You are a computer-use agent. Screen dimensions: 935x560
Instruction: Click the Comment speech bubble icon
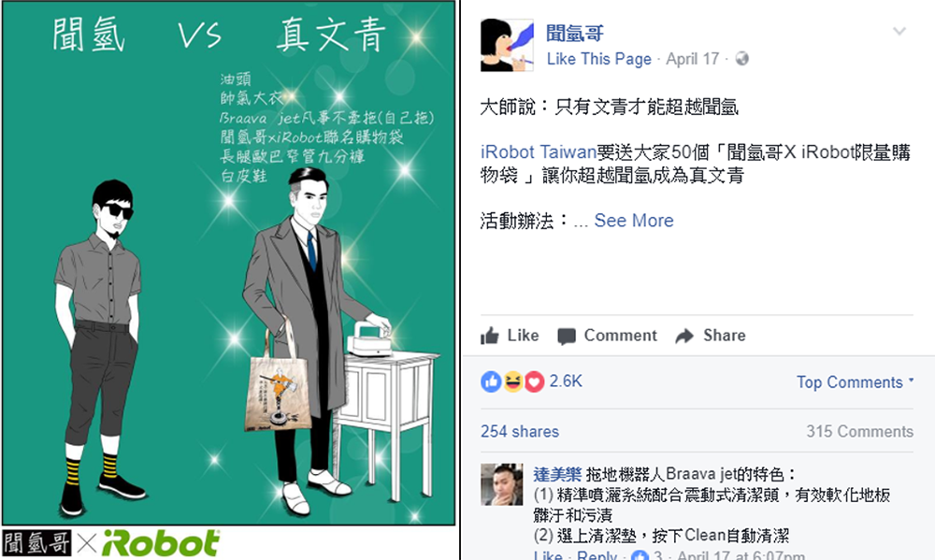click(567, 337)
